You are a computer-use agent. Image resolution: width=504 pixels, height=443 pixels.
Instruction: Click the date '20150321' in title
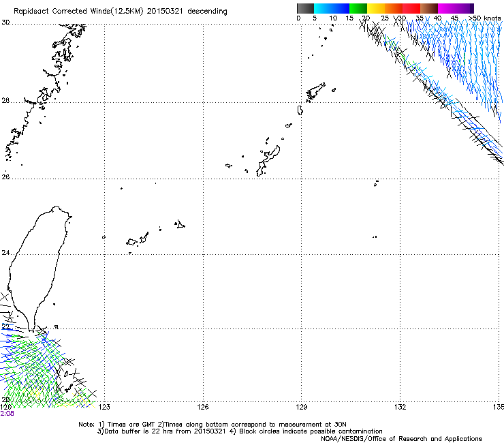click(x=165, y=11)
